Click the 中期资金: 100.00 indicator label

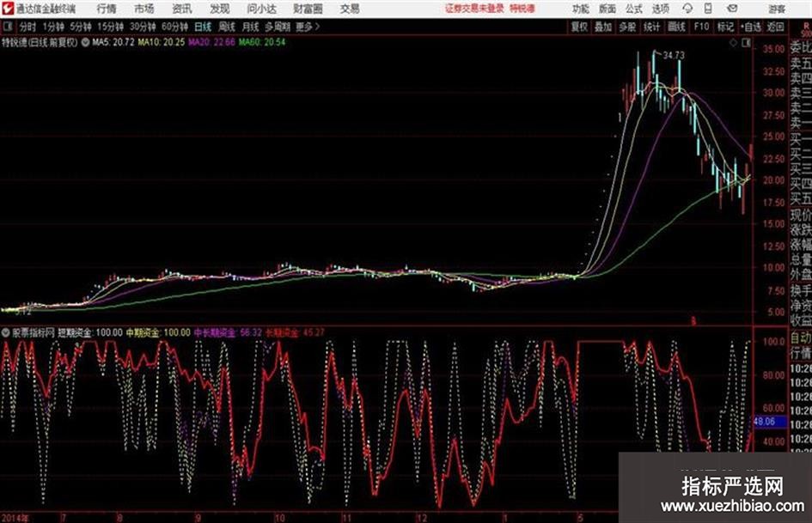(x=158, y=332)
